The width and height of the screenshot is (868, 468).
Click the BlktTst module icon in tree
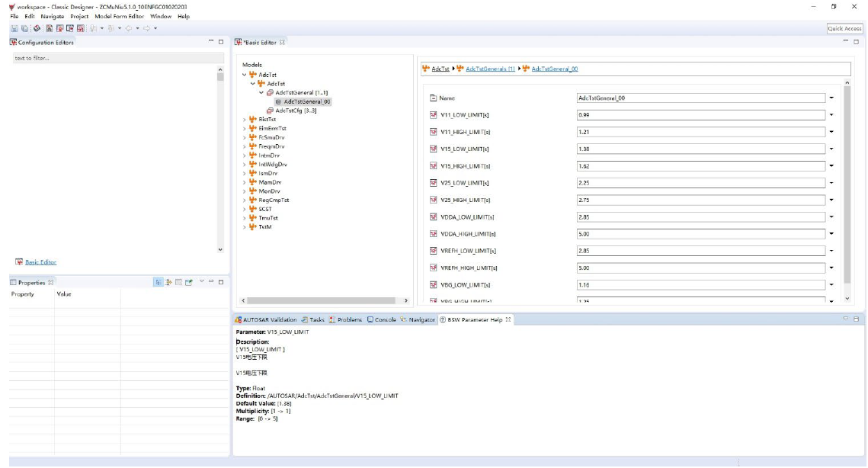pyautogui.click(x=252, y=119)
